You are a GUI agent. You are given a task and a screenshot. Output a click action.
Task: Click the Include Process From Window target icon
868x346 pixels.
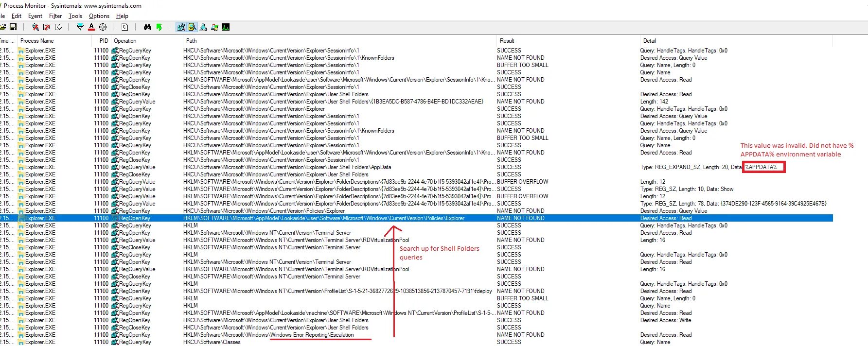(103, 27)
